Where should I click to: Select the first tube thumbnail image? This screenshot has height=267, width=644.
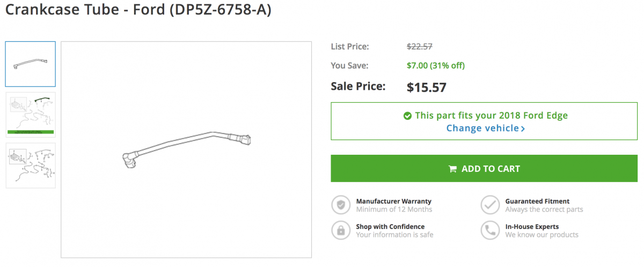(x=31, y=64)
